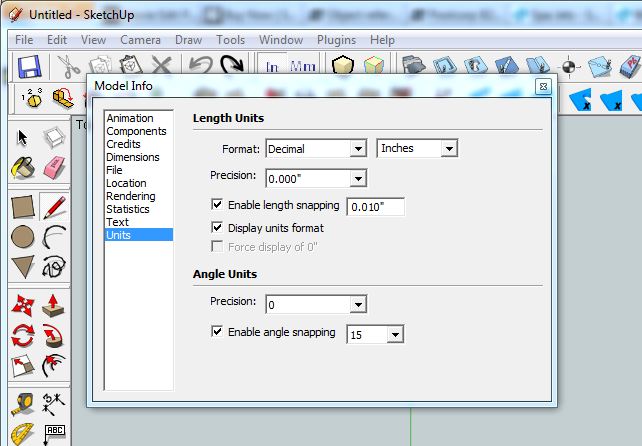Select the Paint Bucket tool

click(23, 166)
